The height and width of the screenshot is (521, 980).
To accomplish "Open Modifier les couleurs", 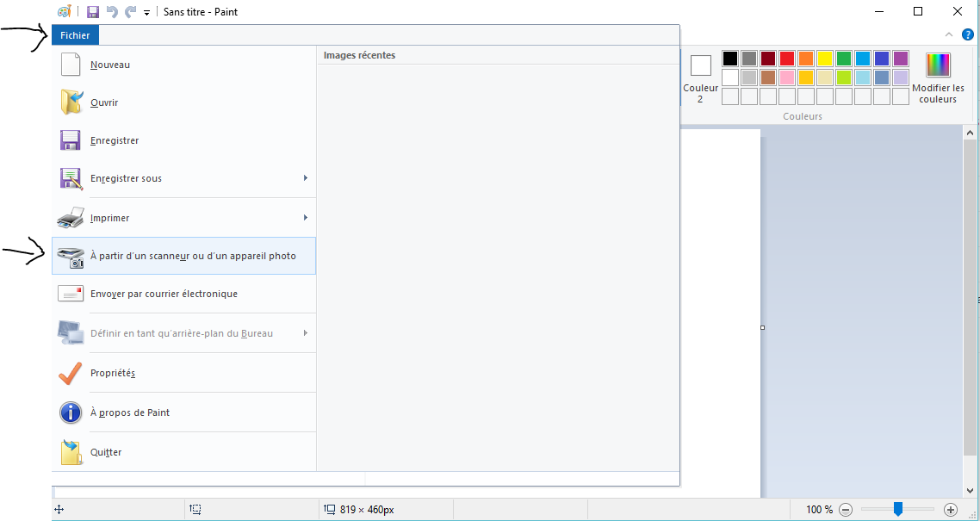I will 938,78.
